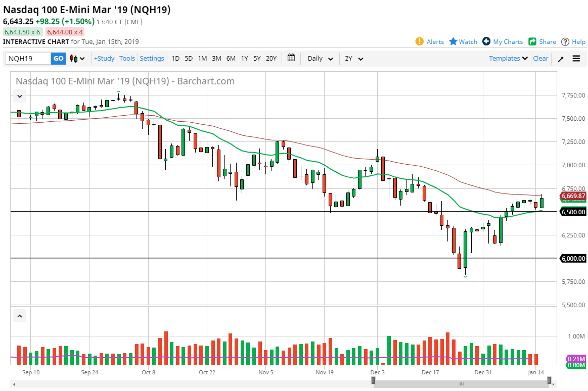Open the hamburger chart menu icon

click(x=576, y=58)
